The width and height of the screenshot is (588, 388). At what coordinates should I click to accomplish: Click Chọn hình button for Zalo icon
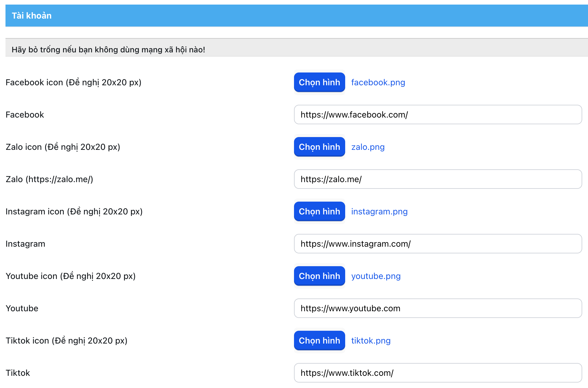click(319, 147)
